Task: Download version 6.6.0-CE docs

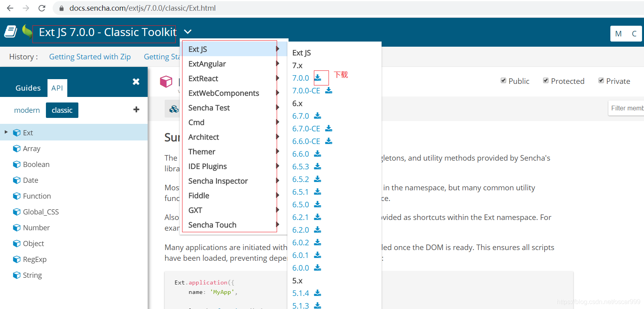Action: point(329,141)
